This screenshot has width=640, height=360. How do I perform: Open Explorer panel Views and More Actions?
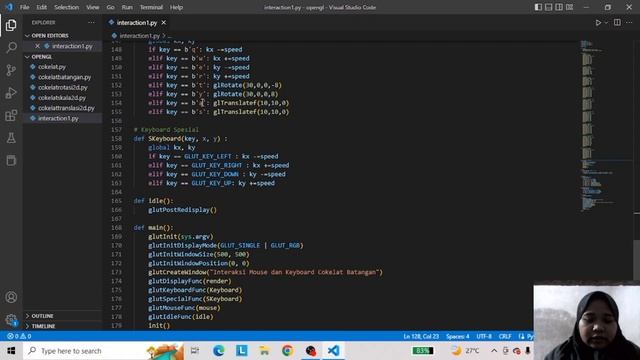coord(91,23)
